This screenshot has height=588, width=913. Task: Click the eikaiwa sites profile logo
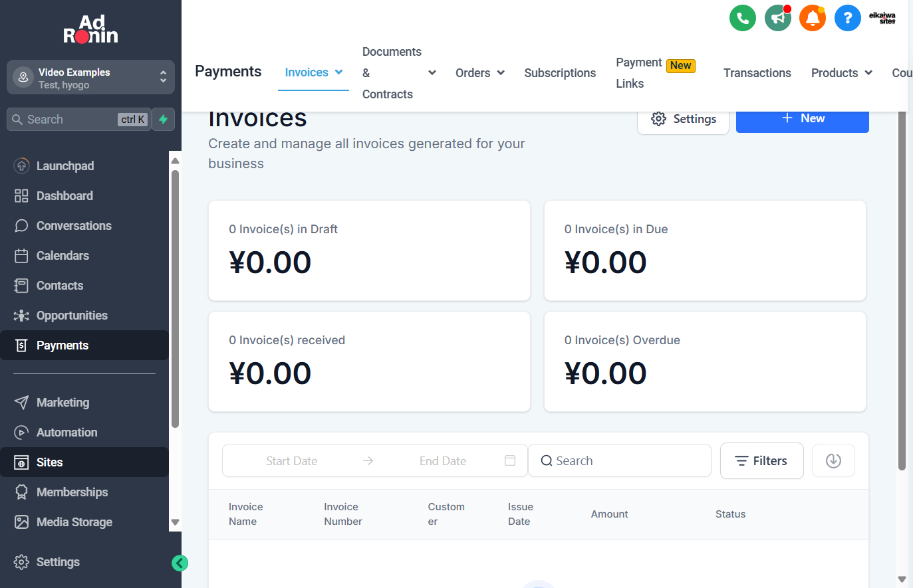(882, 18)
